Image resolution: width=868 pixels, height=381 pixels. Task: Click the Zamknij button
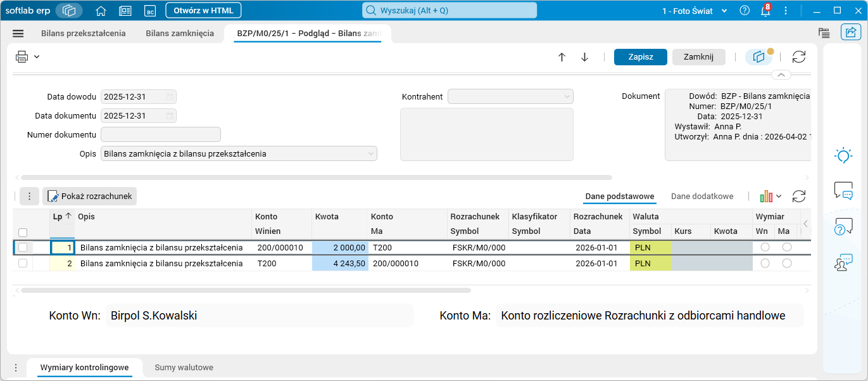pyautogui.click(x=699, y=57)
